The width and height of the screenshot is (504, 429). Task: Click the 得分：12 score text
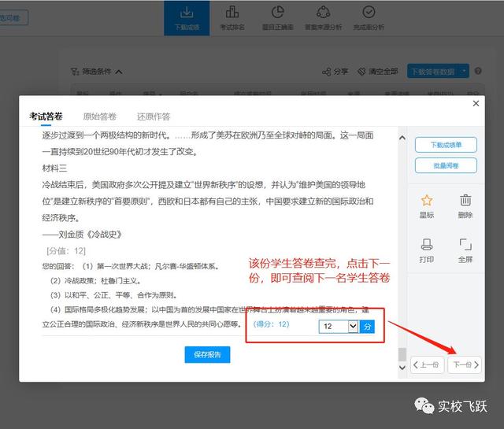(x=271, y=324)
